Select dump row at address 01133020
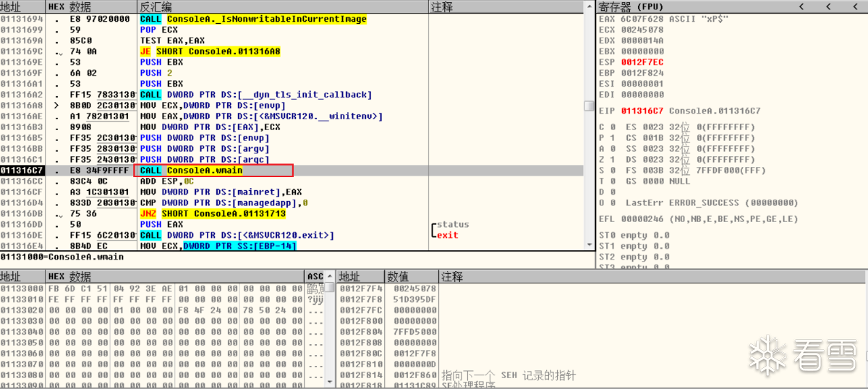Screen dimensions: 868x389 pos(162,310)
